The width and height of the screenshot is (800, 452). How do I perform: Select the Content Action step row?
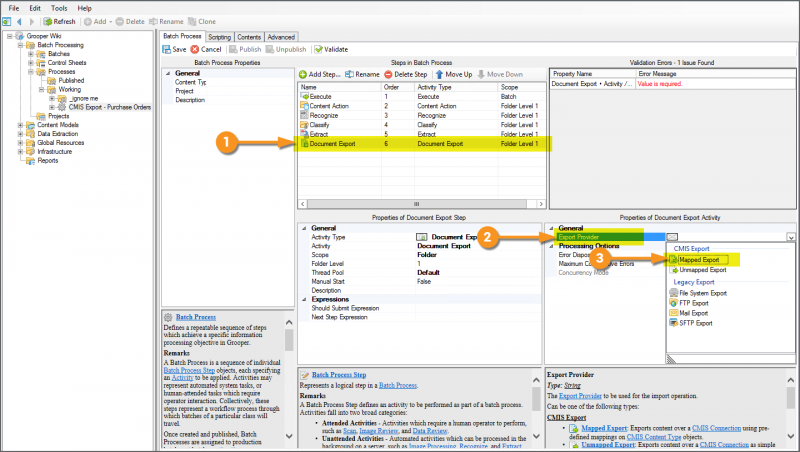tap(421, 106)
